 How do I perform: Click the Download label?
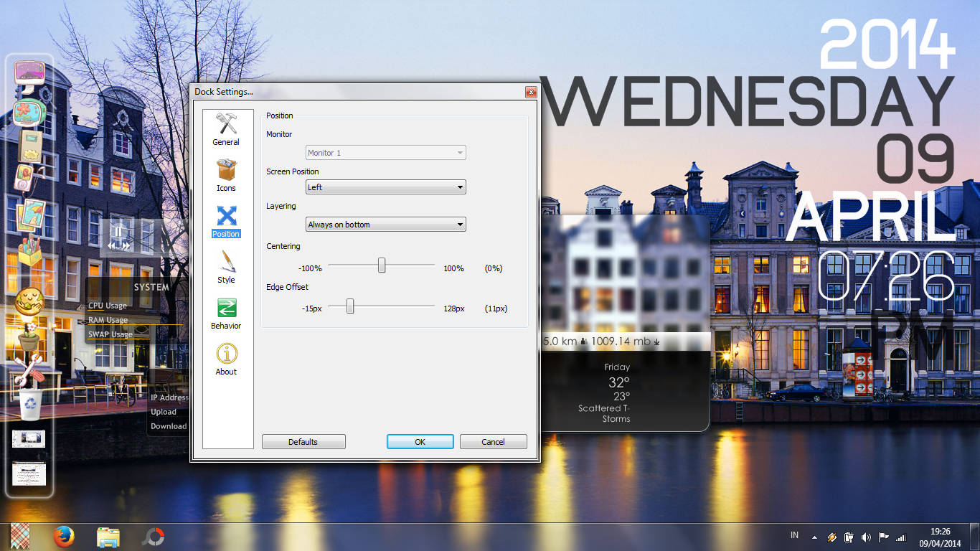pos(169,426)
